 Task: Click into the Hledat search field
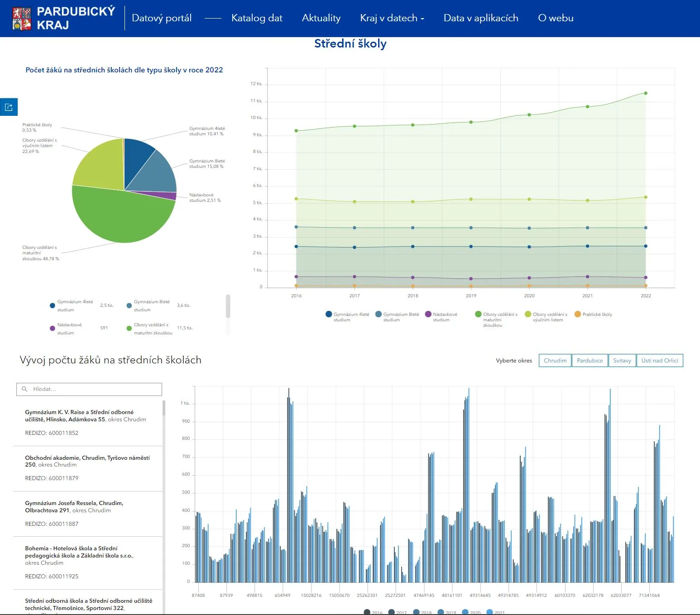point(89,389)
